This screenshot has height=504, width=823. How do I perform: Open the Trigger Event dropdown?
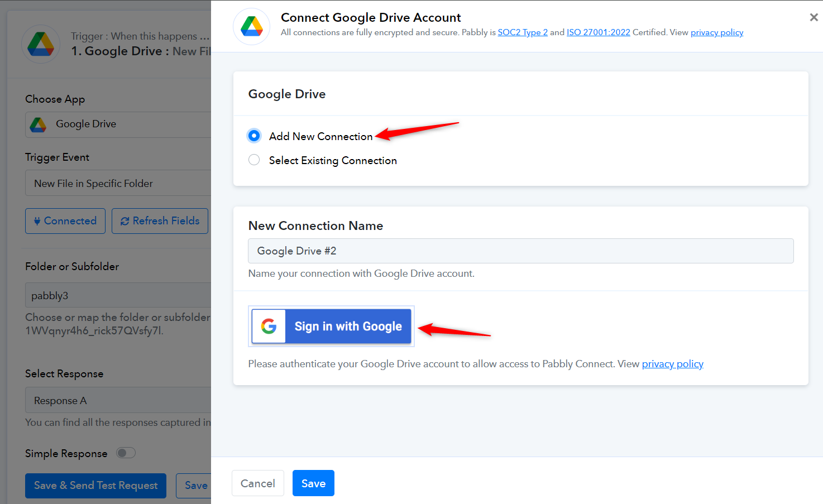point(118,183)
